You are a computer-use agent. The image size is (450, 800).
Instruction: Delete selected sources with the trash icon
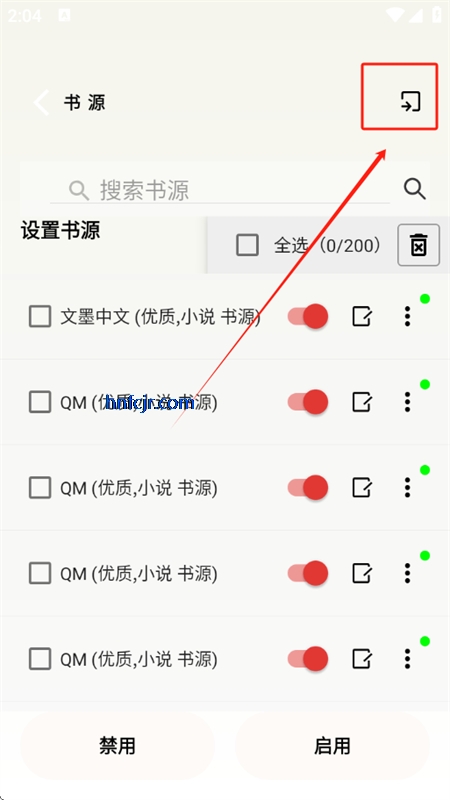click(x=418, y=245)
